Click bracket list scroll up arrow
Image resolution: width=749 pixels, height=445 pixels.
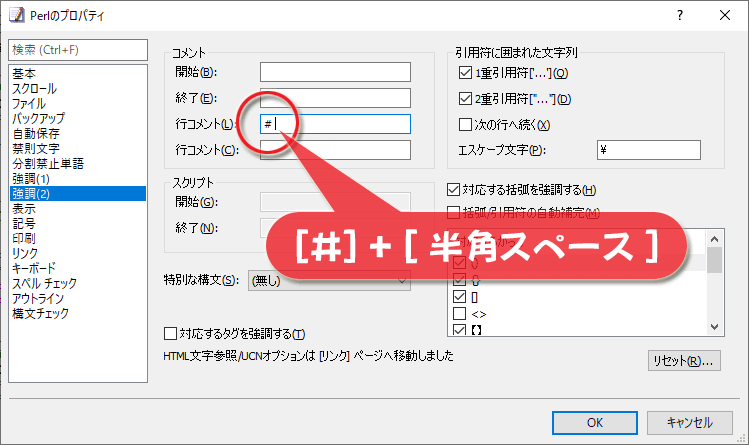715,239
